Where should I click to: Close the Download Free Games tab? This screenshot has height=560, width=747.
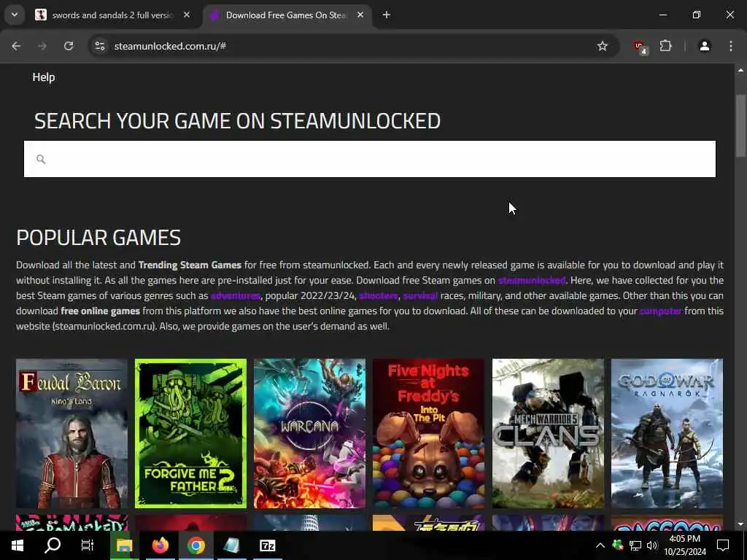point(360,15)
